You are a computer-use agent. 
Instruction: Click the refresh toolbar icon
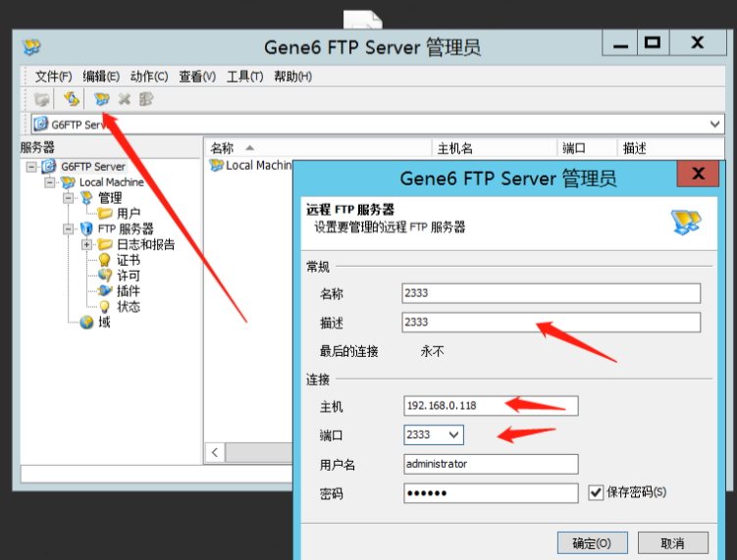point(72,99)
